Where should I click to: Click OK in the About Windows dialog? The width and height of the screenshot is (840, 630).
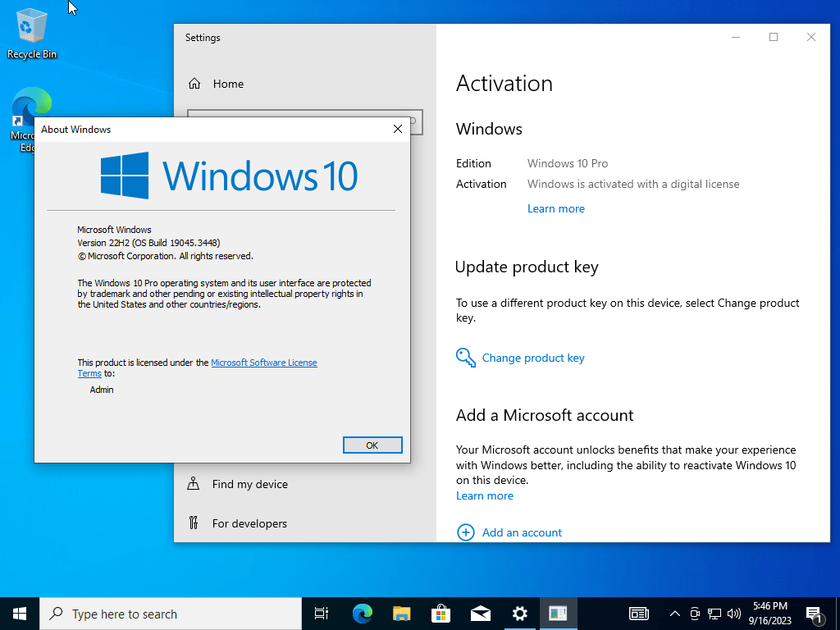coord(372,445)
